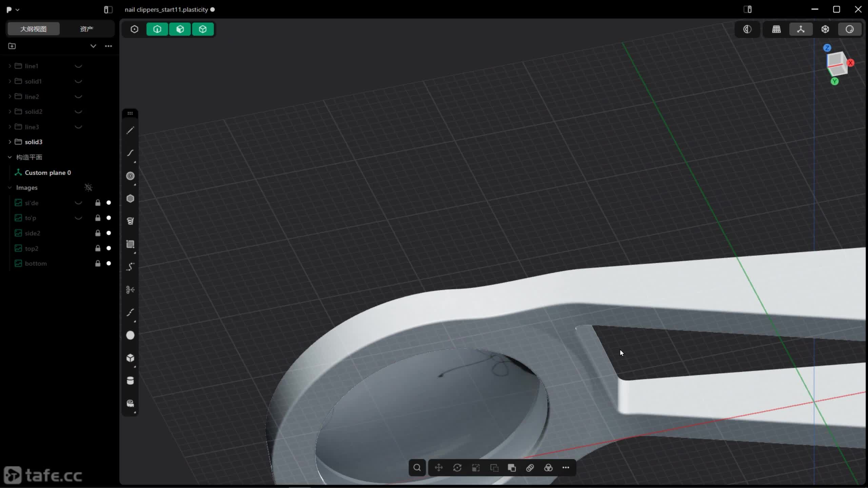Toggle the grid display icon
The width and height of the screenshot is (868, 488).
[776, 29]
